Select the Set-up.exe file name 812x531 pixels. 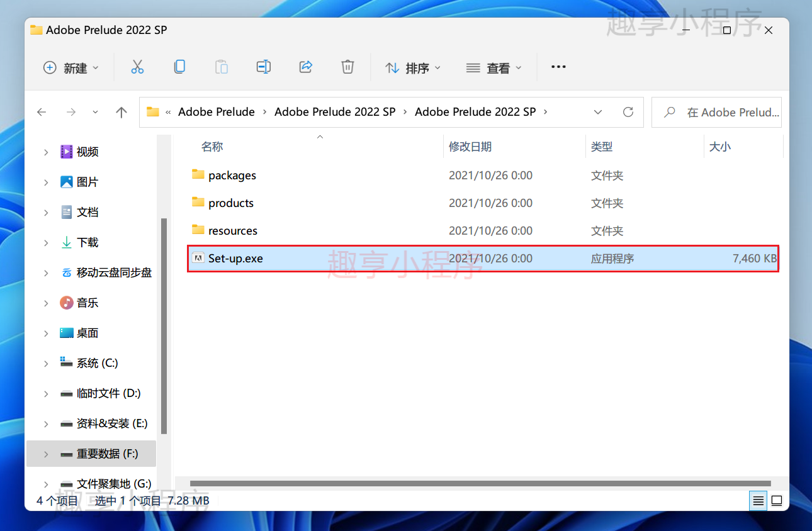tap(235, 258)
